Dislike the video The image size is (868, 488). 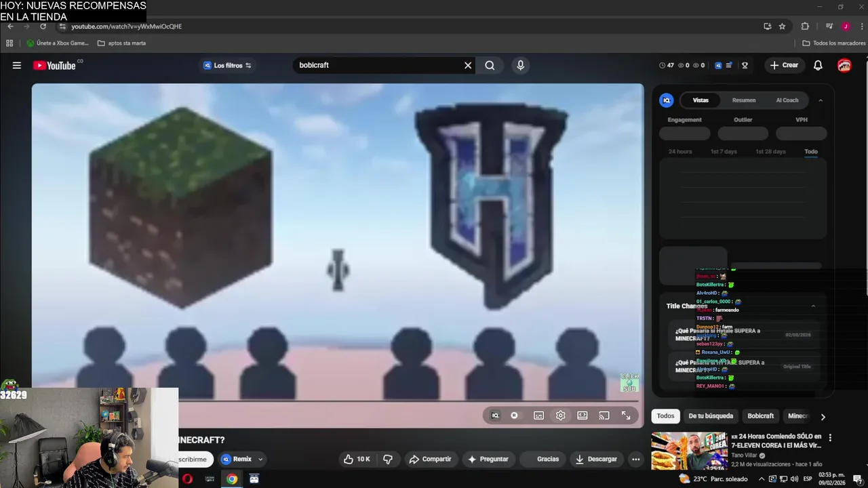point(388,459)
